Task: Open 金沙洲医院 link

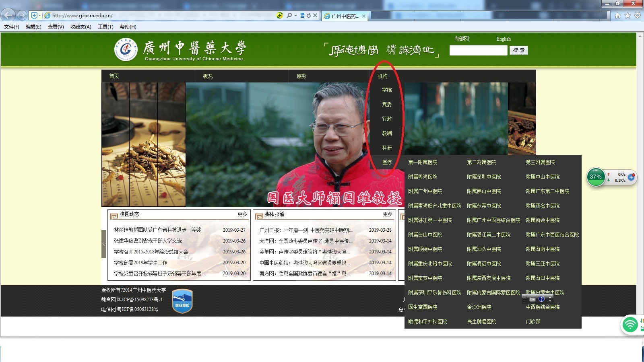Action: click(479, 307)
